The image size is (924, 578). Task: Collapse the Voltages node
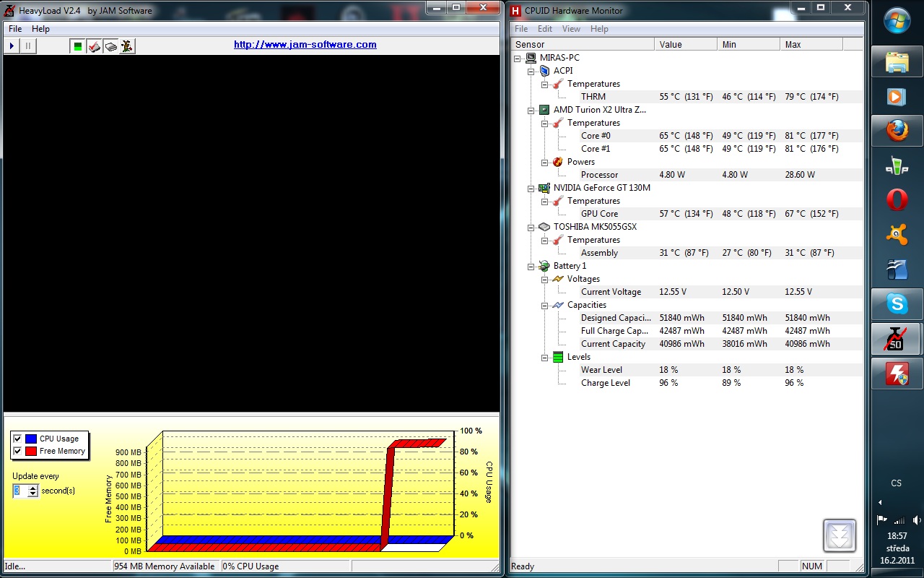click(x=545, y=279)
